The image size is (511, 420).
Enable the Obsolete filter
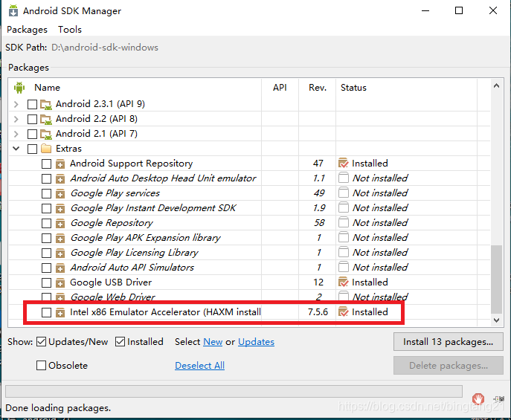pos(41,366)
